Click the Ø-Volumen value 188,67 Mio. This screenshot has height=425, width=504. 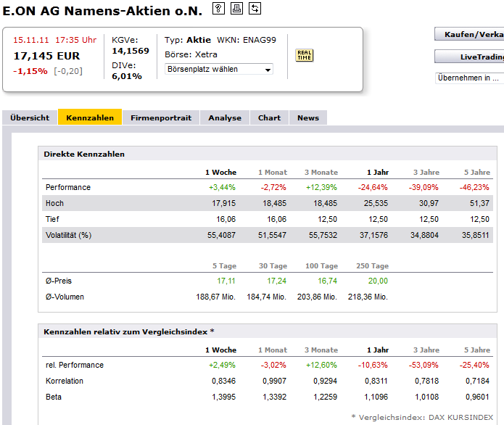(x=215, y=297)
